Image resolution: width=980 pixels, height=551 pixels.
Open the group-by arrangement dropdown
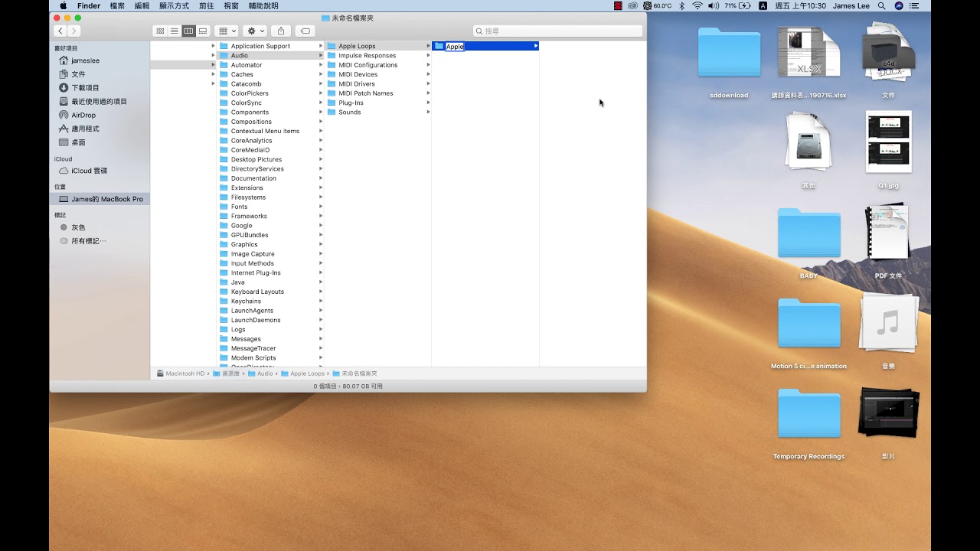pos(227,31)
